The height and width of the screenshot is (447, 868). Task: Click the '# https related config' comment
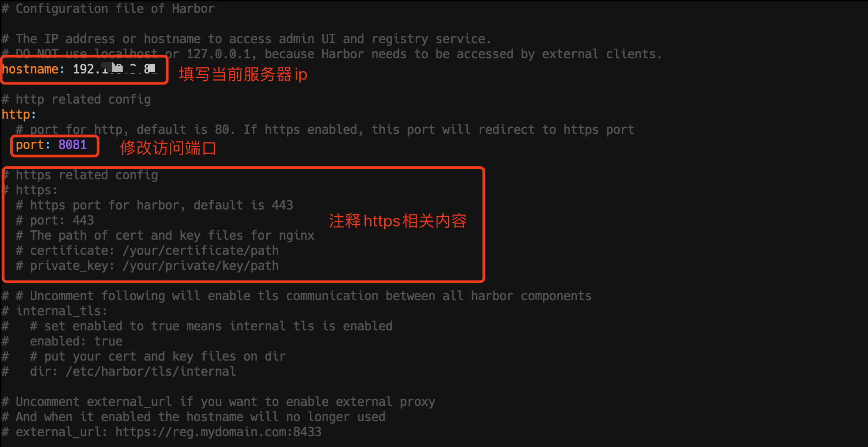(x=81, y=175)
